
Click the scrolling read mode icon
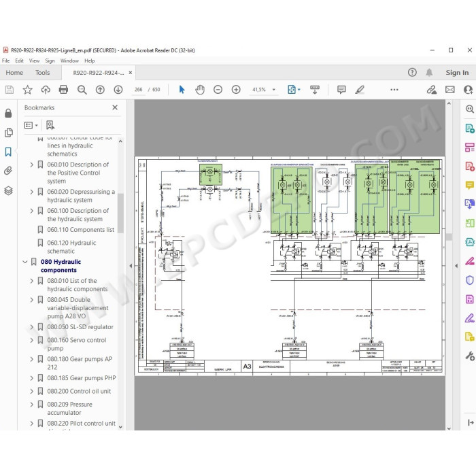click(315, 90)
